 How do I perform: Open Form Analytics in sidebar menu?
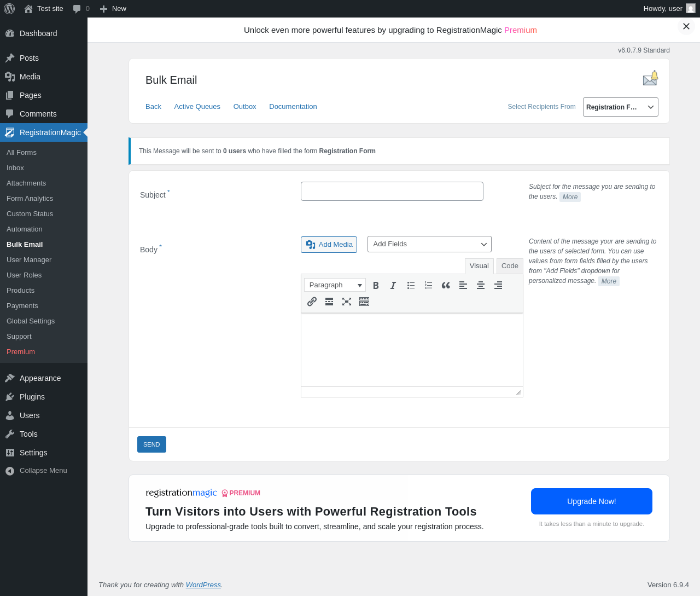[30, 199]
